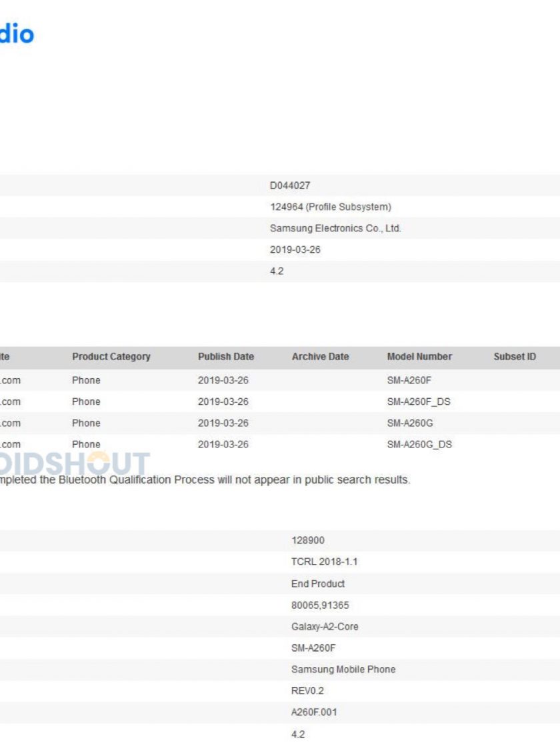Click the Subset ID column header

(x=514, y=357)
